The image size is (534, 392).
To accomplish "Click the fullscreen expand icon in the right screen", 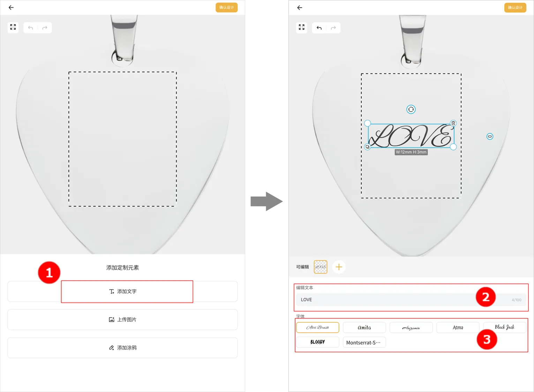I will tap(301, 27).
